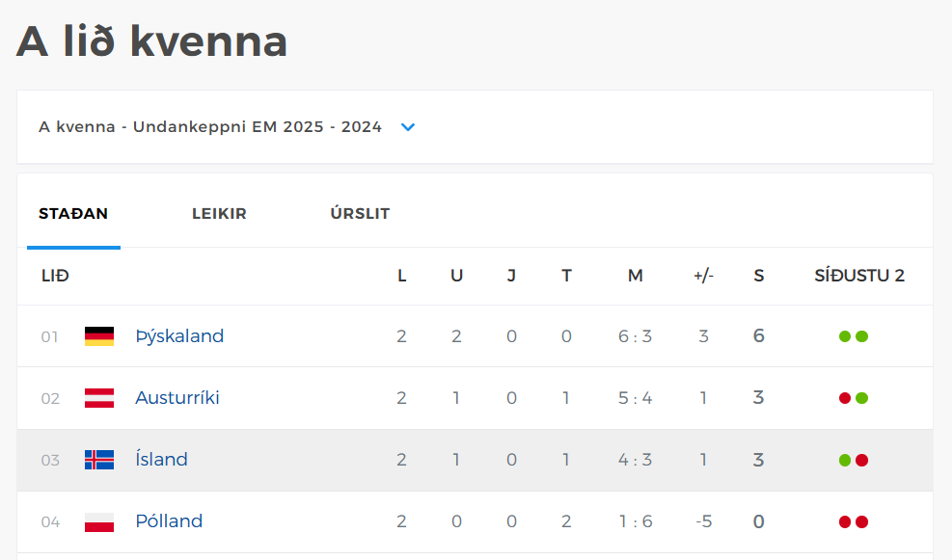Open the Pólland team link

pyautogui.click(x=169, y=520)
